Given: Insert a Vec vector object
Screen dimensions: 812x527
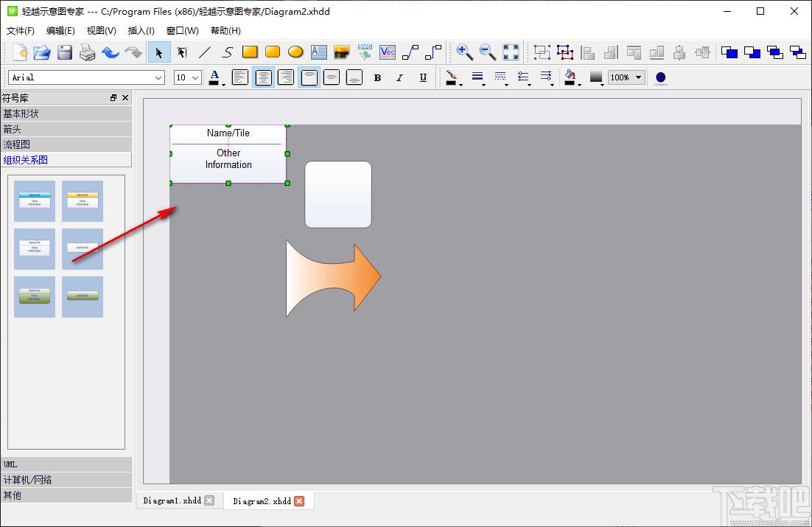Looking at the screenshot, I should click(x=388, y=52).
